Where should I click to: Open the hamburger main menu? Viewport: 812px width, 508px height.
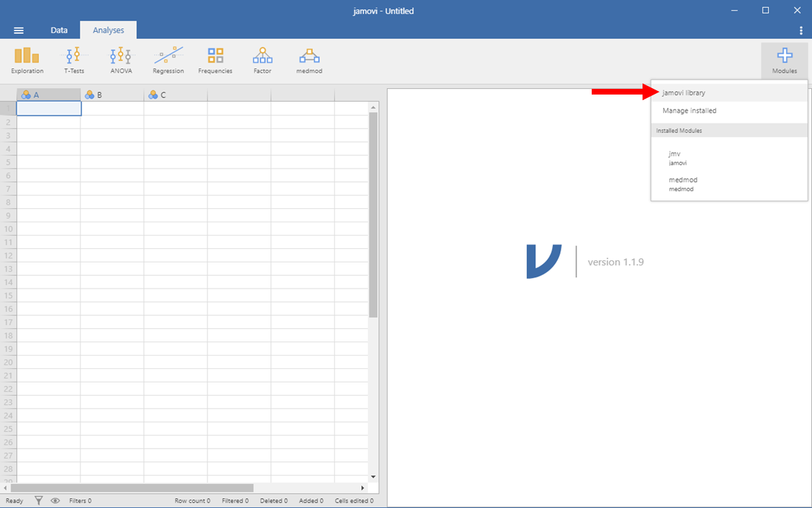[19, 30]
